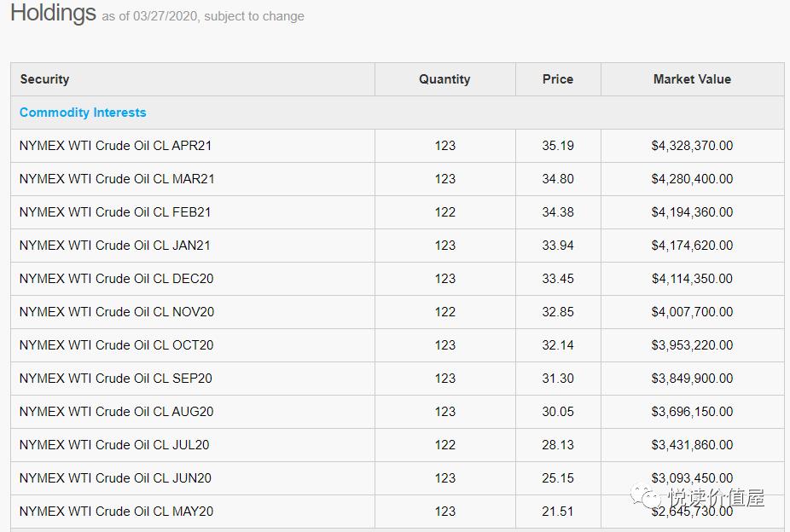Select the CL NOV20 contract name
This screenshot has width=790, height=532.
pyautogui.click(x=117, y=312)
